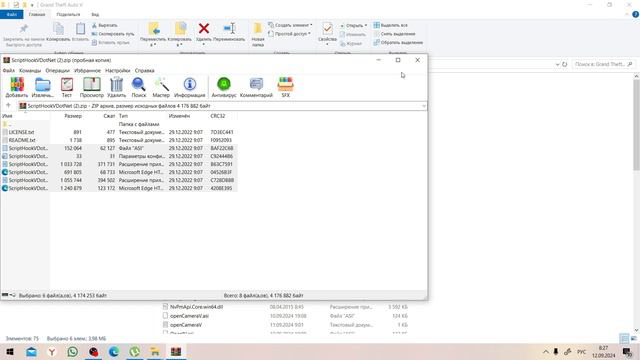The height and width of the screenshot is (360, 640).
Task: Switch to Explorer's Вид tab
Action: 95,14
